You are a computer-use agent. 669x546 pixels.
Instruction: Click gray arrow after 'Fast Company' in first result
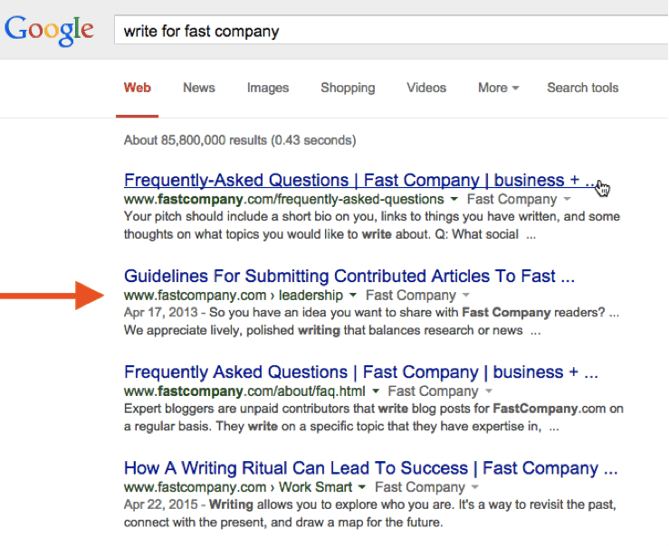567,200
